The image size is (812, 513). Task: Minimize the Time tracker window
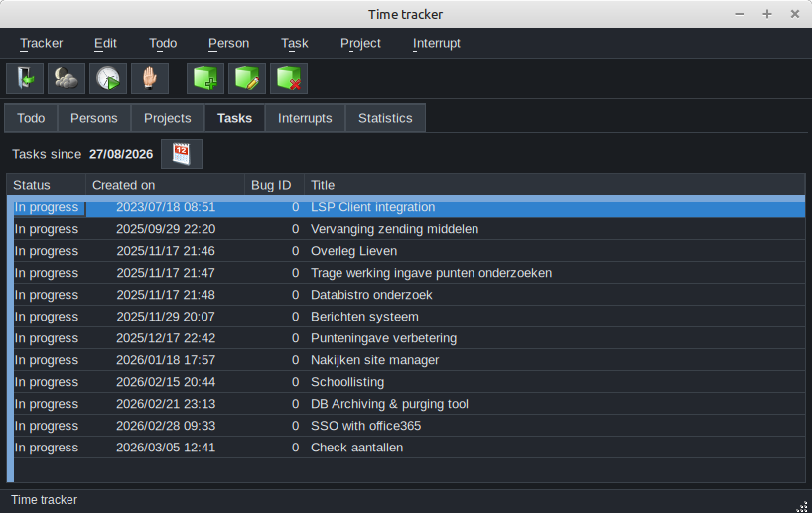click(740, 14)
